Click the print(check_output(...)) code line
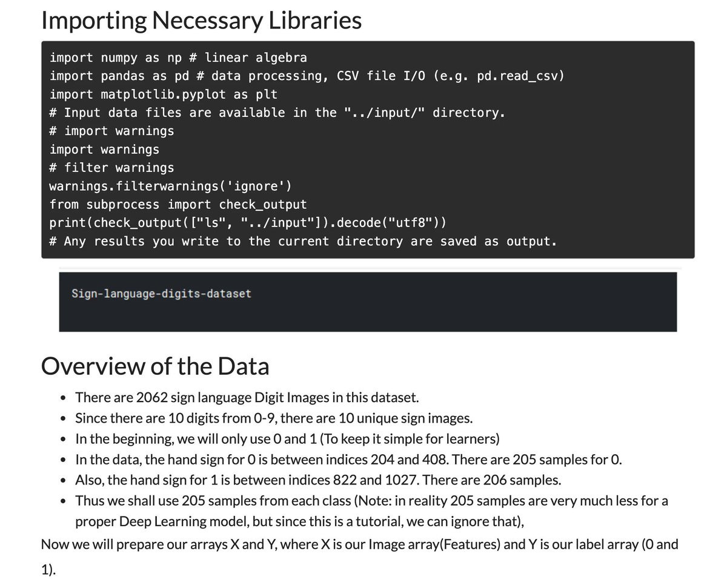Viewport: 727px width, 588px height. point(248,223)
